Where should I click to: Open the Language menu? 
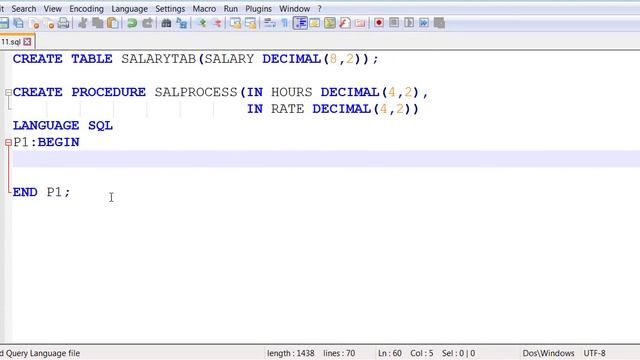pyautogui.click(x=129, y=9)
